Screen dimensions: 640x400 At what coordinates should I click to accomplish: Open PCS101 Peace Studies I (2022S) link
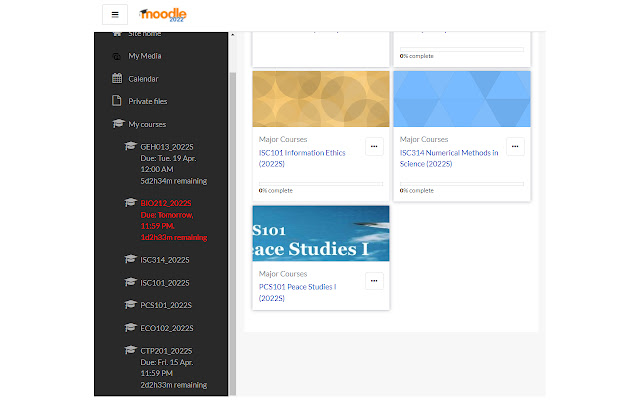[298, 293]
